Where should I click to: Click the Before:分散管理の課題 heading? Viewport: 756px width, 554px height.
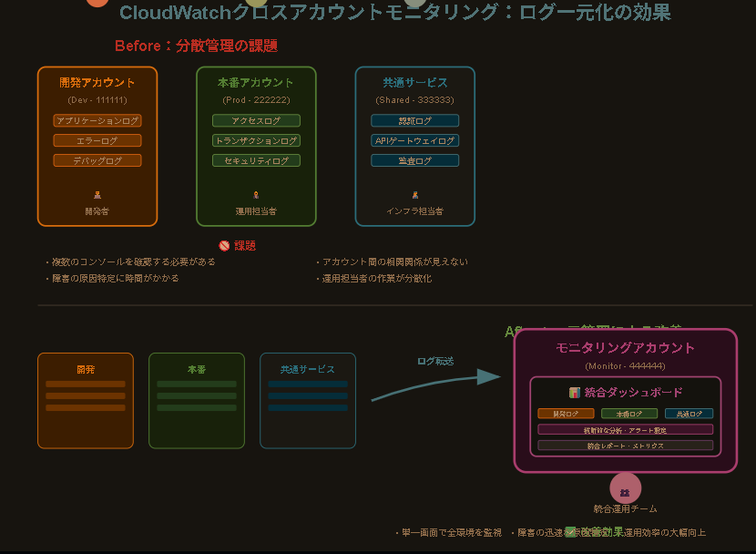[196, 46]
